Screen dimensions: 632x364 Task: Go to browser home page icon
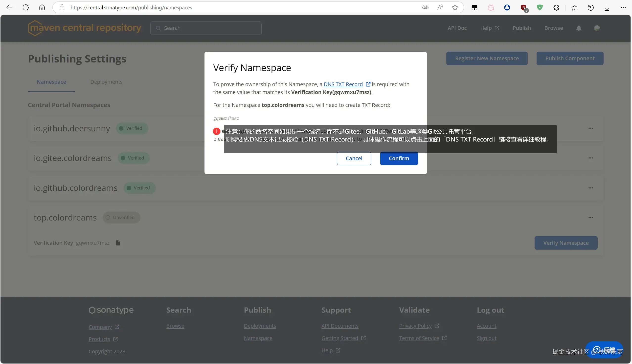coord(42,7)
